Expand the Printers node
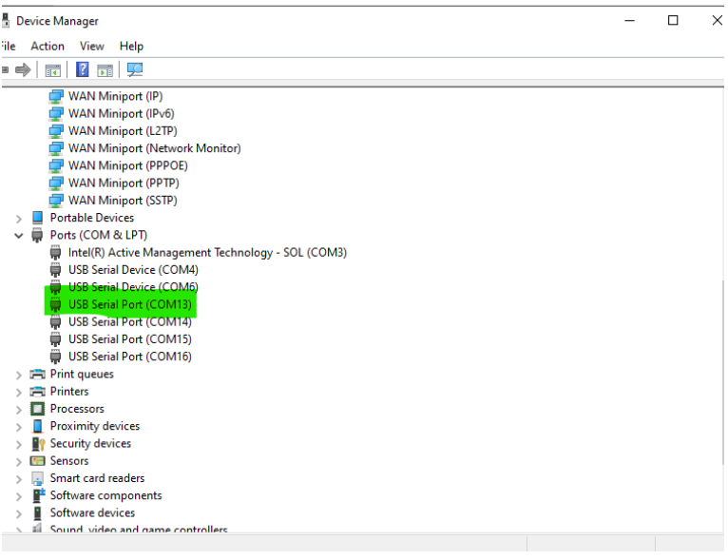728x560 pixels. click(x=19, y=393)
